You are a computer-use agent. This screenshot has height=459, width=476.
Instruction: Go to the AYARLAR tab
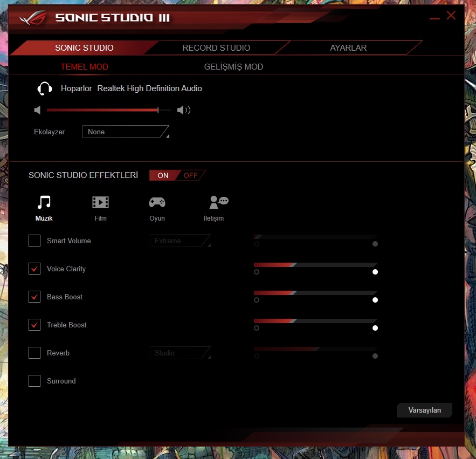point(348,47)
